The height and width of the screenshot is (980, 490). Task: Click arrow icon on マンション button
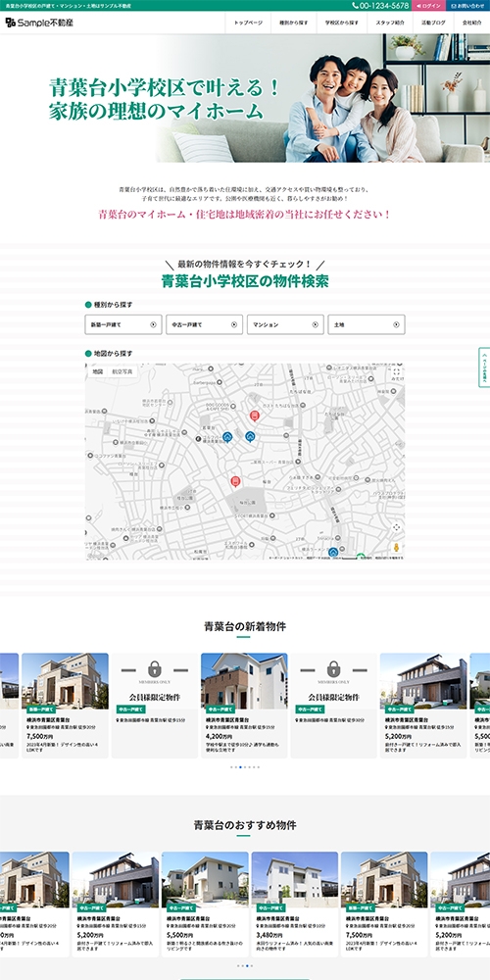click(x=315, y=324)
